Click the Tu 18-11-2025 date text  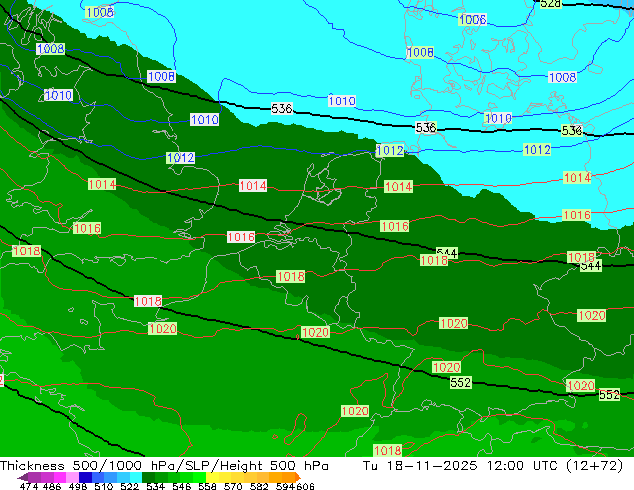(x=420, y=466)
